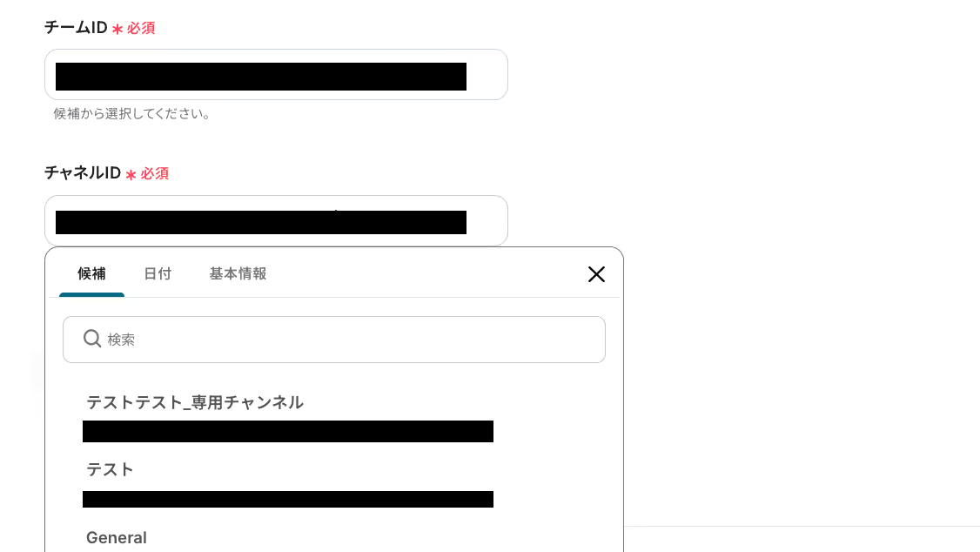
Task: Choose テストテスト_専用チャンネル from candidates
Action: [195, 402]
